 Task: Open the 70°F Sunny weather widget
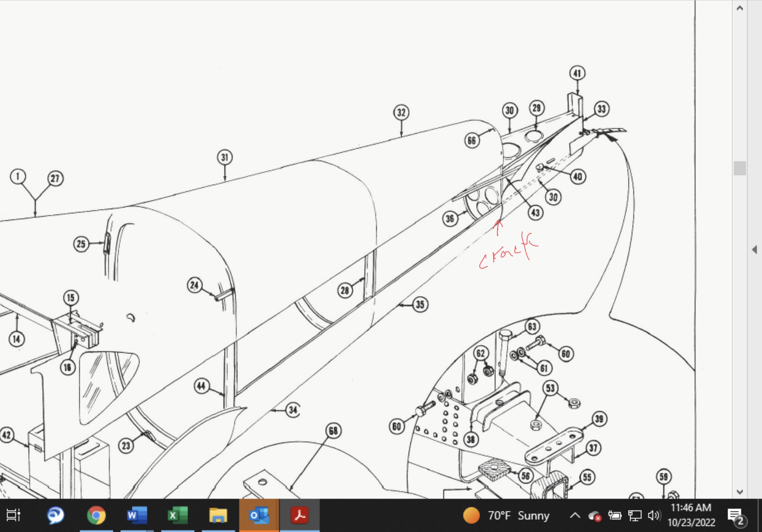(506, 515)
